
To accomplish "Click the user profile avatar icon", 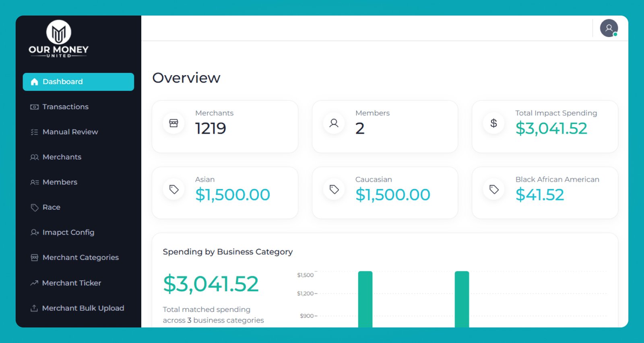I will pyautogui.click(x=609, y=28).
